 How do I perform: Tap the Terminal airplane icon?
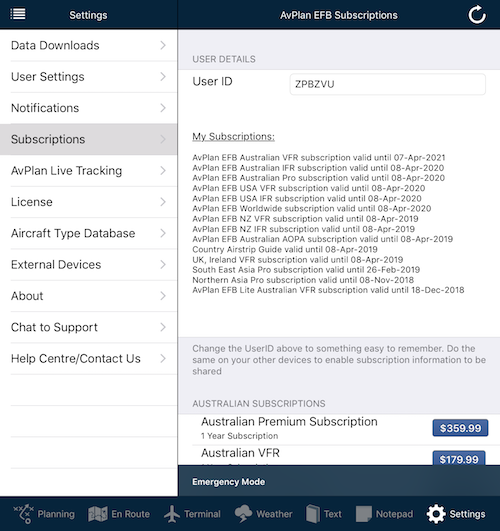[x=172, y=514]
